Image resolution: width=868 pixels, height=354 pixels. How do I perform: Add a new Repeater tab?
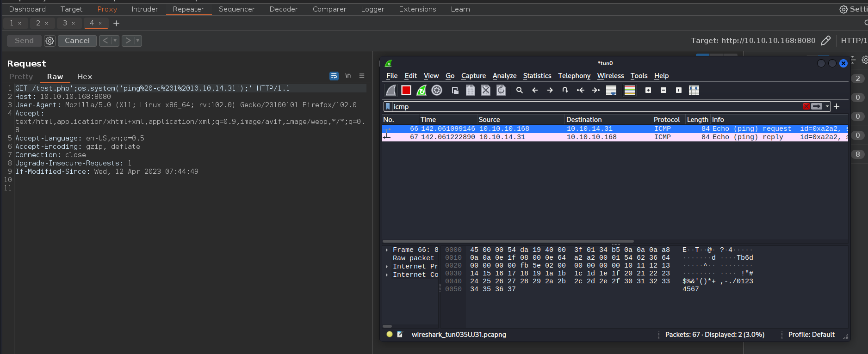(x=117, y=23)
